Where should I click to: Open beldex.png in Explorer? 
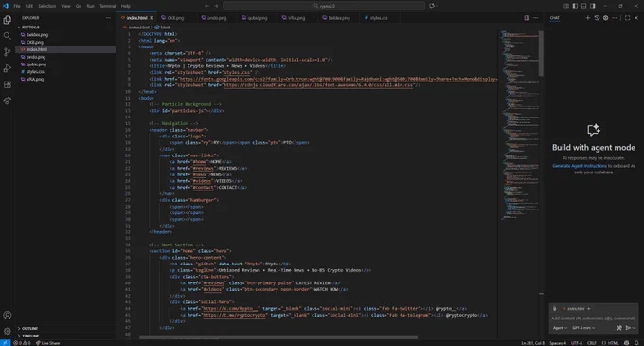37,34
